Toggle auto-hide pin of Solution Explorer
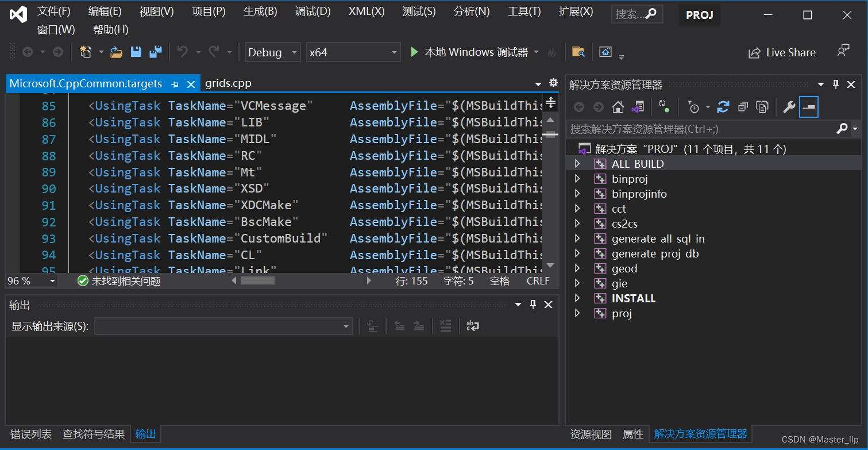This screenshot has width=868, height=450. [x=836, y=84]
